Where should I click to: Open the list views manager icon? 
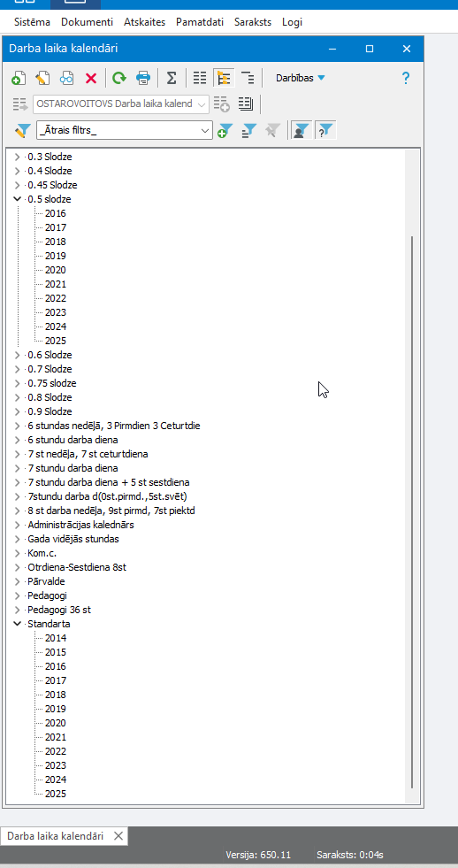point(246,104)
